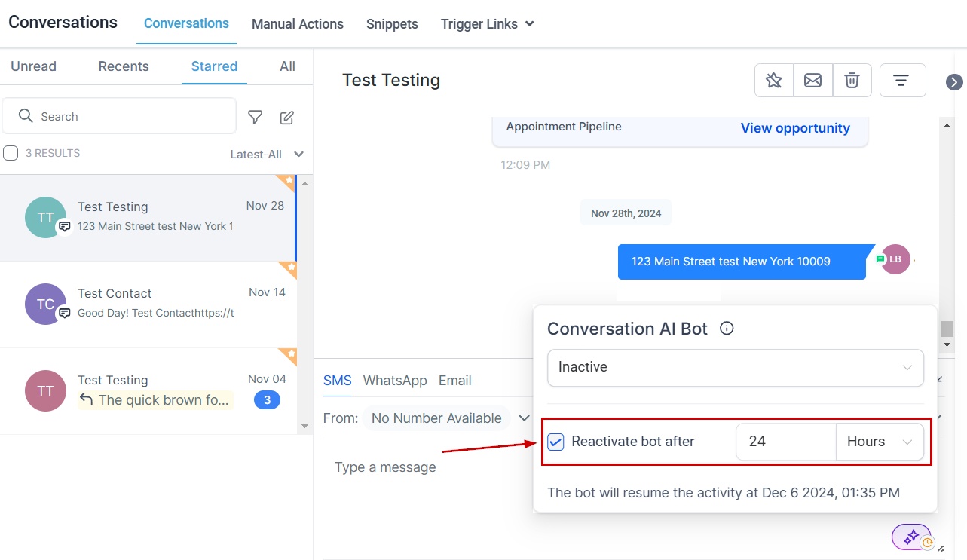Open the message filter lines icon
The height and width of the screenshot is (560, 967).
pos(901,81)
